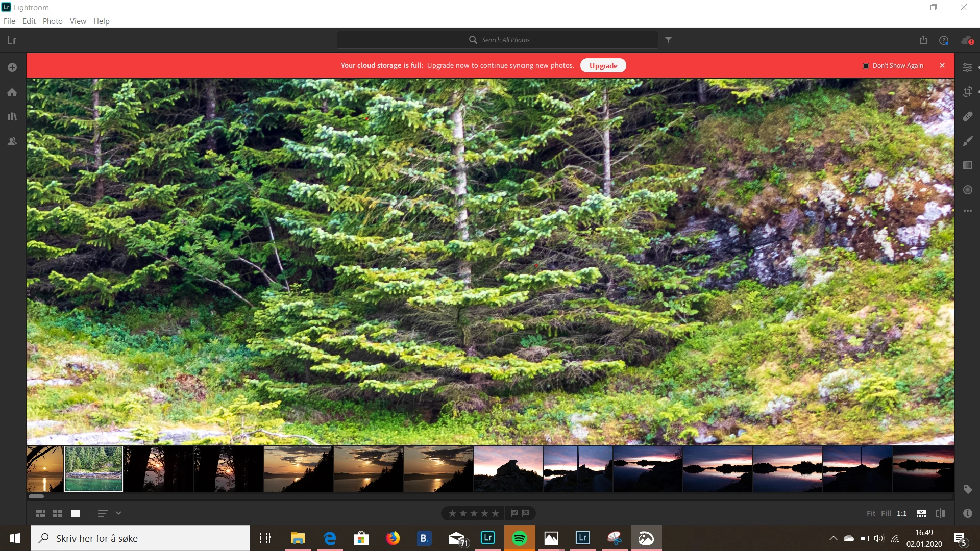
Task: Select the Brush adjustment tool
Action: click(x=967, y=141)
